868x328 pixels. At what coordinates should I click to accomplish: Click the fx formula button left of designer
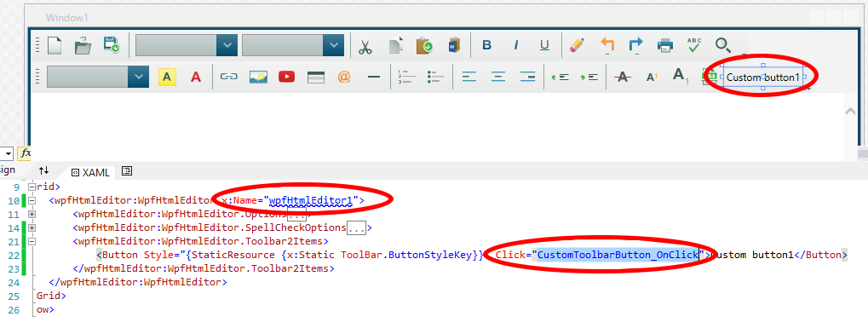click(x=26, y=153)
